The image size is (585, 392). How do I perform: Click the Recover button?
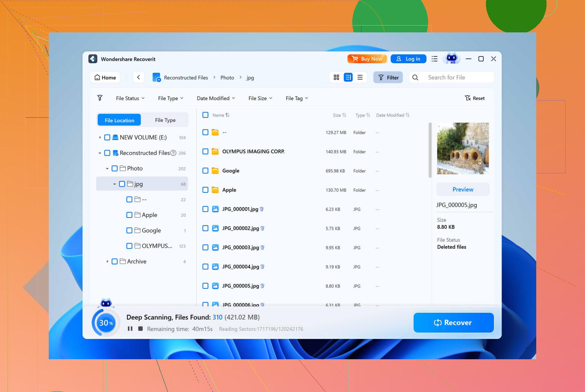(453, 323)
